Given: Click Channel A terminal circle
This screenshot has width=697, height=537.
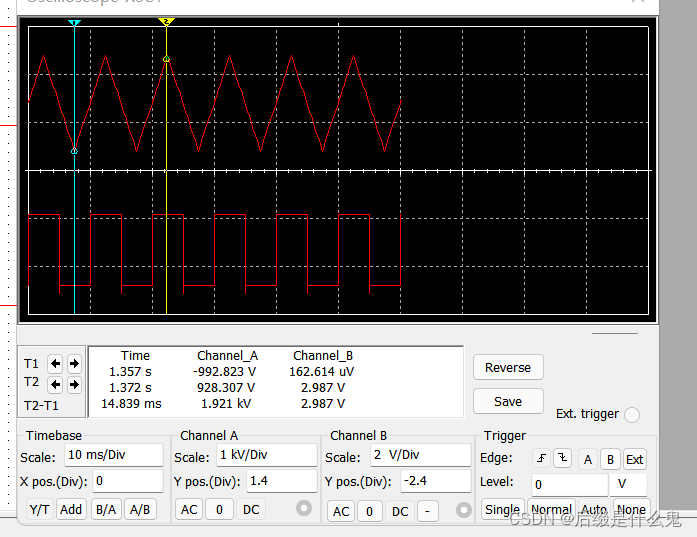Looking at the screenshot, I should pos(304,508).
